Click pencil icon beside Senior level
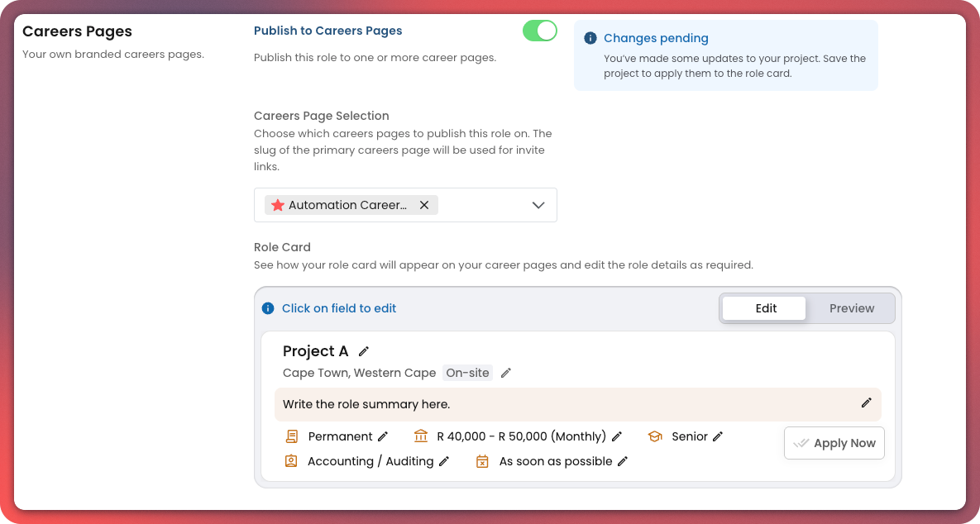 point(718,436)
